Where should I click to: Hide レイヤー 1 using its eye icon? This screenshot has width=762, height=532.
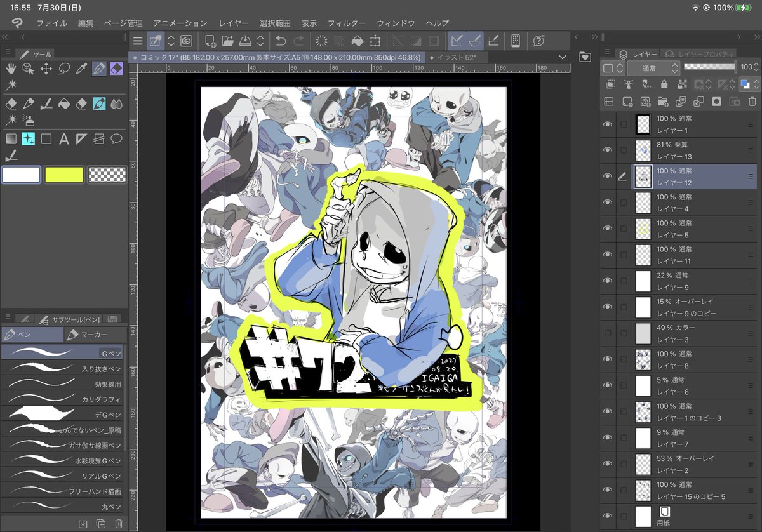click(x=608, y=124)
